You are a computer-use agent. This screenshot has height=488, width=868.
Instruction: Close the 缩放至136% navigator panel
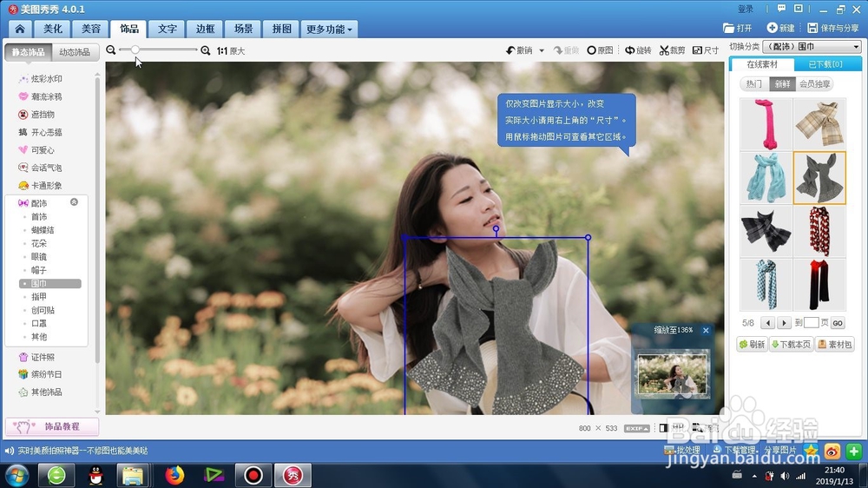(x=706, y=330)
